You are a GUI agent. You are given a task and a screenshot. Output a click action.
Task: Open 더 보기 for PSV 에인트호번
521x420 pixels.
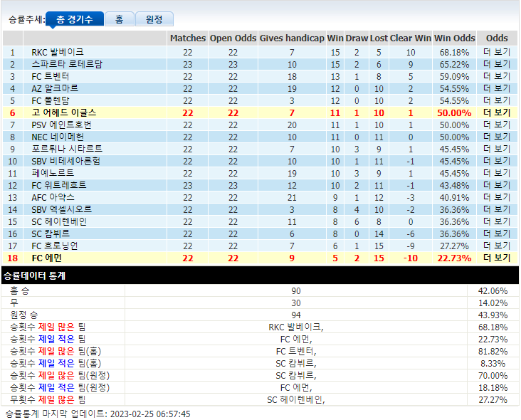click(497, 125)
